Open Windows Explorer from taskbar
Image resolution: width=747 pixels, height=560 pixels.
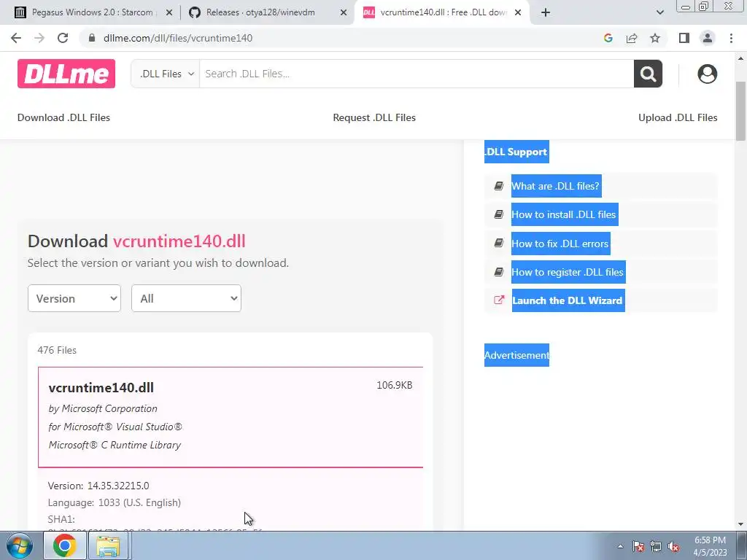click(x=108, y=545)
